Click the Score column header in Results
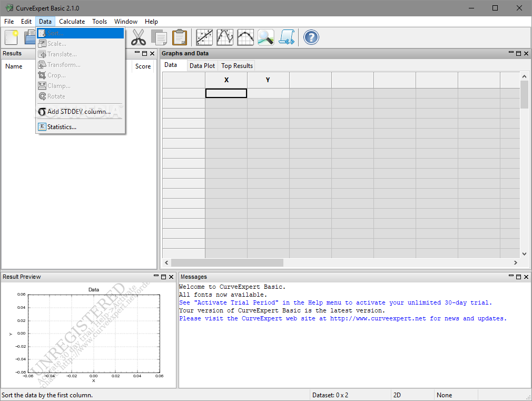532x401 pixels. 143,66
